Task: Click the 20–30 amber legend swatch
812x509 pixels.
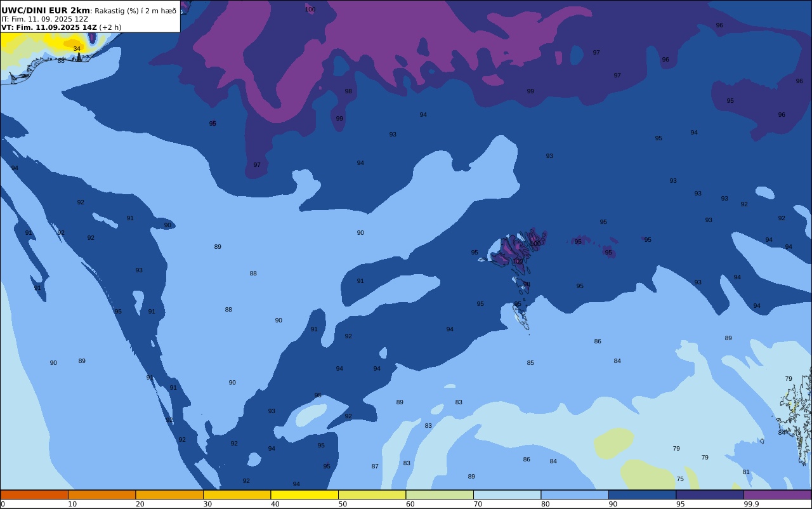Action: [169, 494]
